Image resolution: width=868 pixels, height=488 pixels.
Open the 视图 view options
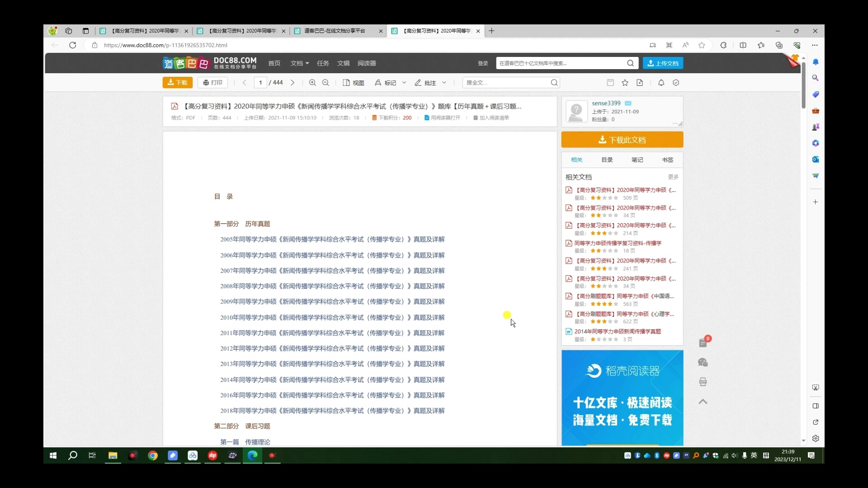pyautogui.click(x=354, y=83)
